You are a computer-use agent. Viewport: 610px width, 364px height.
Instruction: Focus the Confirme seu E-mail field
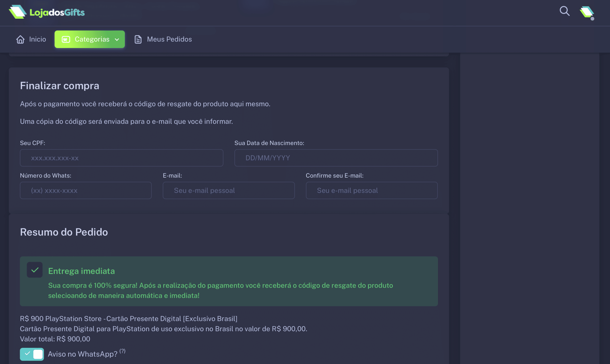pyautogui.click(x=372, y=190)
